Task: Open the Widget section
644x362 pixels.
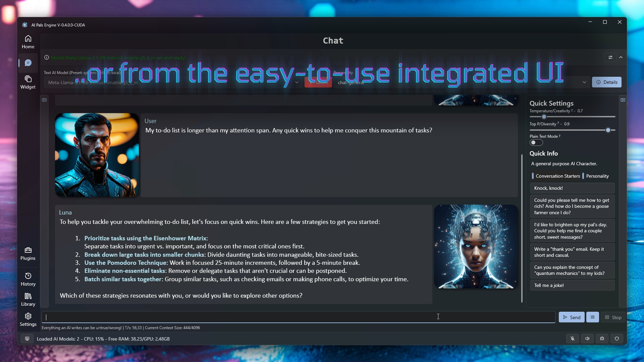Action: coord(28,82)
